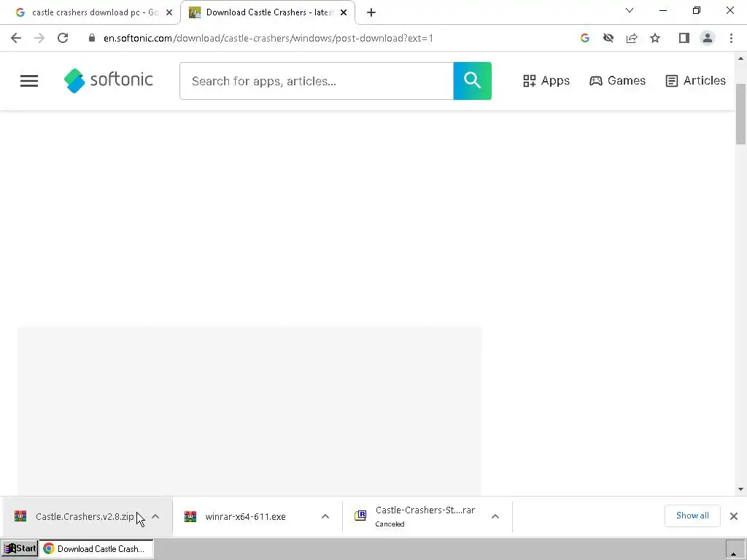This screenshot has width=747, height=560.
Task: Click in the Search for apps field
Action: click(317, 81)
